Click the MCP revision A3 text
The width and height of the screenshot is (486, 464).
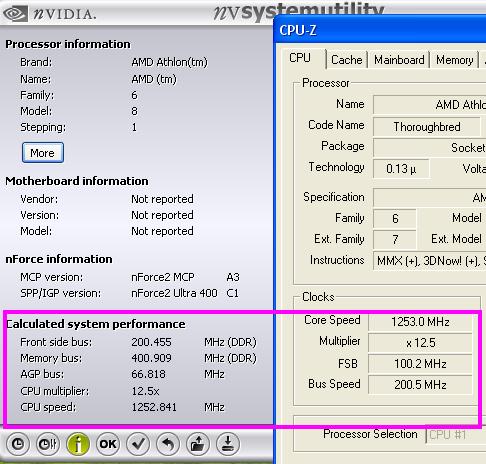pos(233,277)
